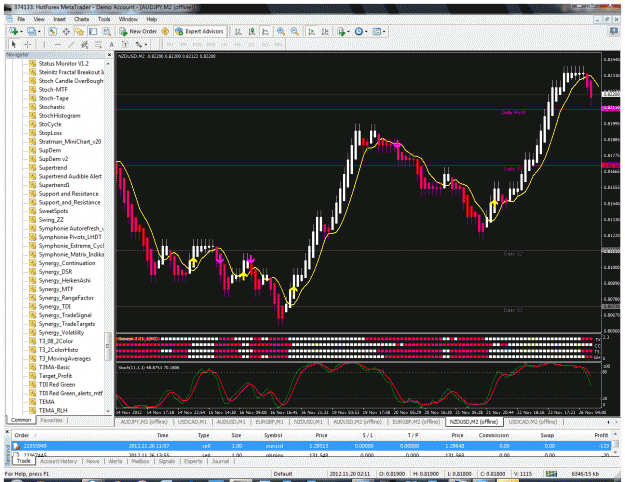
Task: Zoom in on the chart
Action: pyautogui.click(x=281, y=31)
